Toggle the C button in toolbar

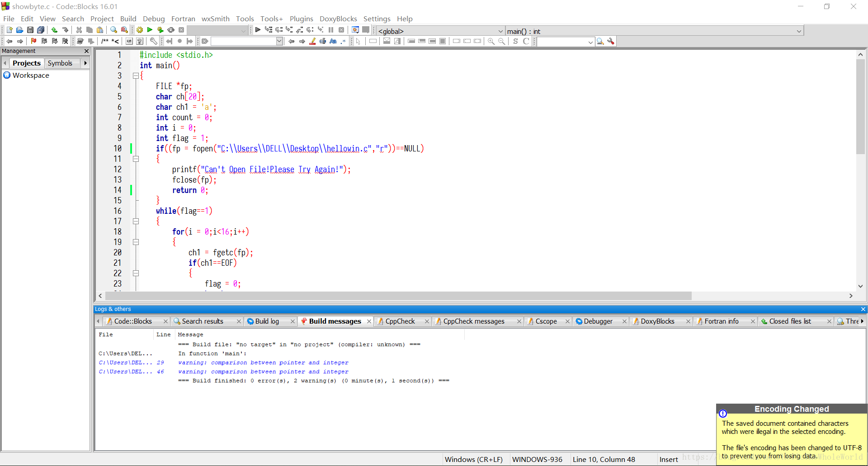[526, 41]
